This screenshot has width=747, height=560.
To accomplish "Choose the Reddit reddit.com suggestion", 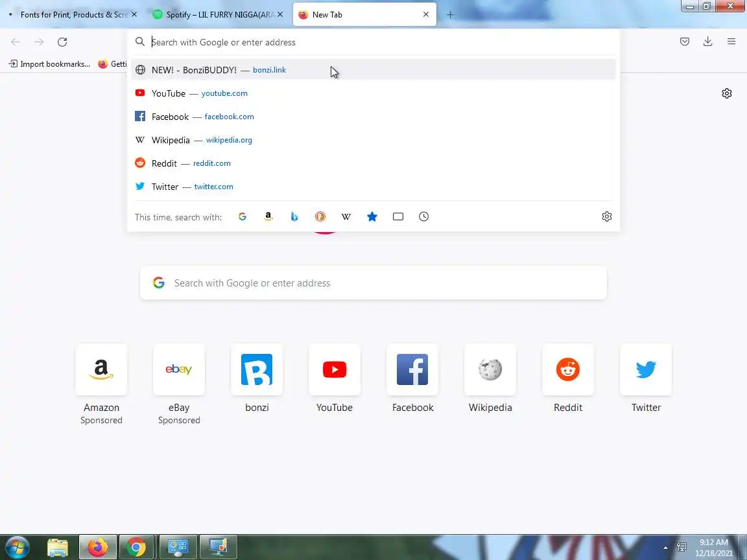I will coord(373,163).
